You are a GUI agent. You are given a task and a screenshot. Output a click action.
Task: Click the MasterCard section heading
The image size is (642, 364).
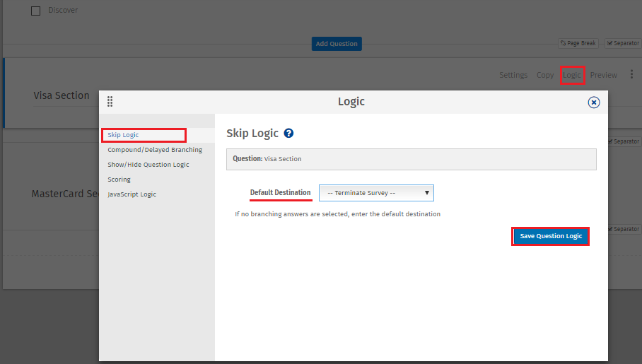(65, 194)
